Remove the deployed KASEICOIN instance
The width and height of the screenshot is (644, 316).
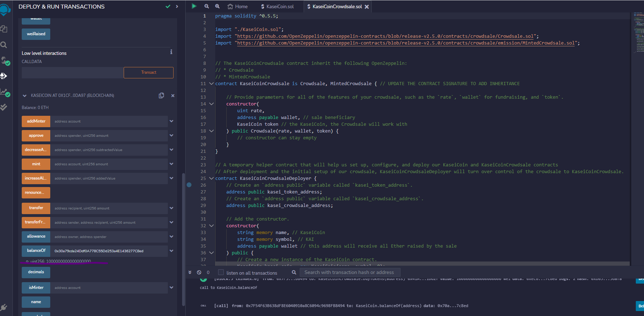tap(173, 95)
